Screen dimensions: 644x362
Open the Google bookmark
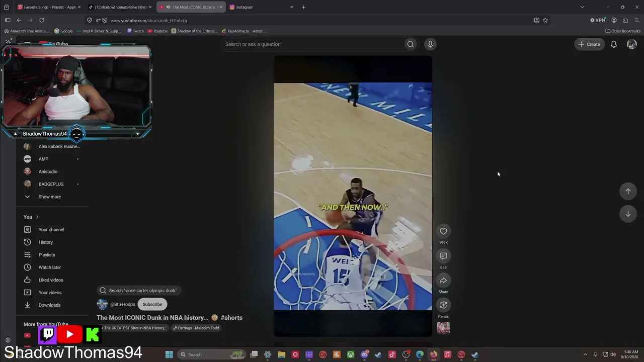click(x=63, y=31)
